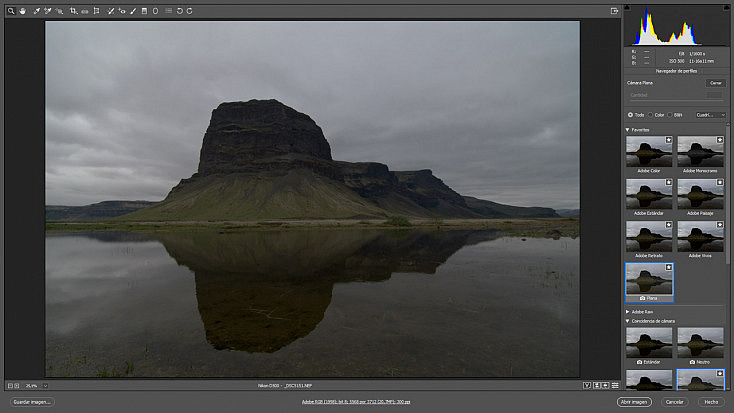
Task: Select the Zoom tool in toolbar
Action: coord(11,11)
